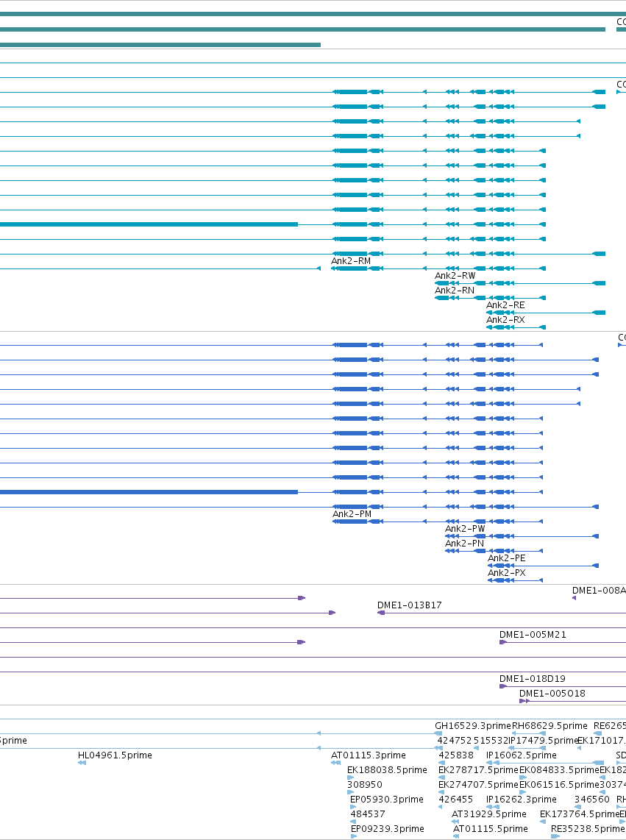Click the 346560 feature label
The image size is (626, 840).
coord(591,800)
